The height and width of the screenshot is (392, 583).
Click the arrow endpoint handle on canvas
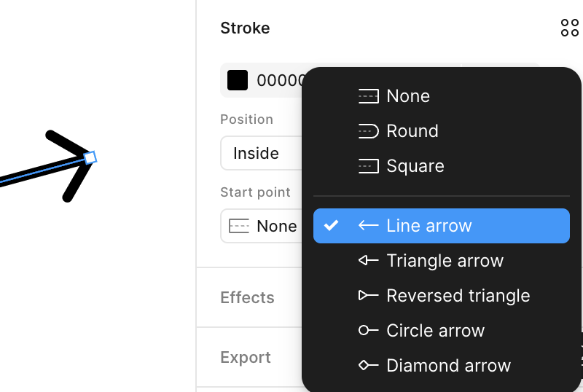coord(90,157)
